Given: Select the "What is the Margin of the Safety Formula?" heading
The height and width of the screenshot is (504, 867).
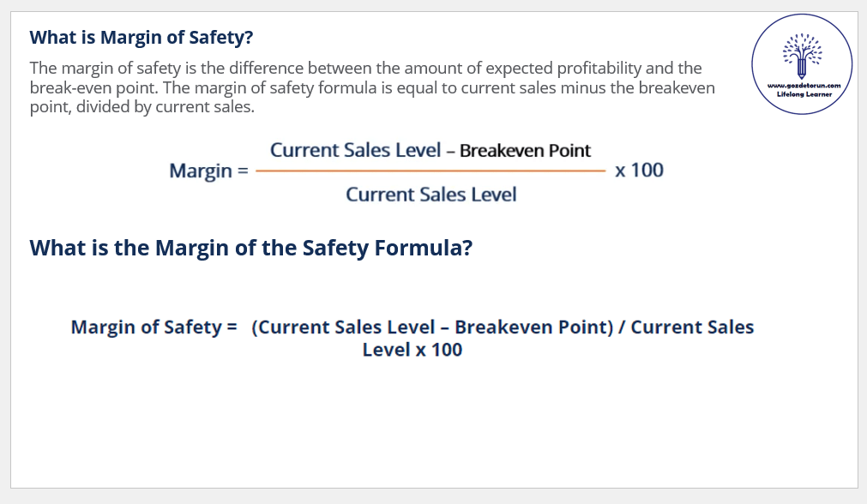Looking at the screenshot, I should click(251, 248).
